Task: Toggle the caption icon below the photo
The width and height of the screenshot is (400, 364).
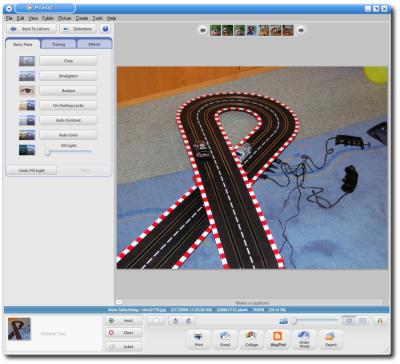Action: tap(119, 302)
